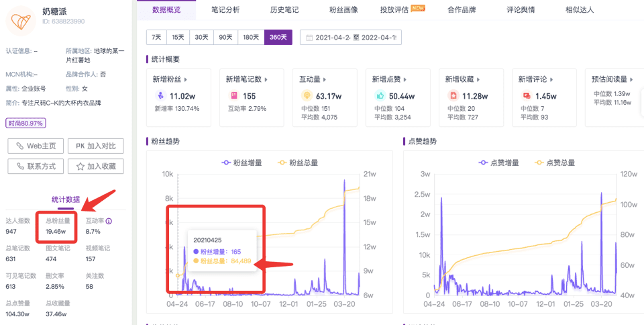Click the red comment icon by 1.45w

[x=526, y=96]
